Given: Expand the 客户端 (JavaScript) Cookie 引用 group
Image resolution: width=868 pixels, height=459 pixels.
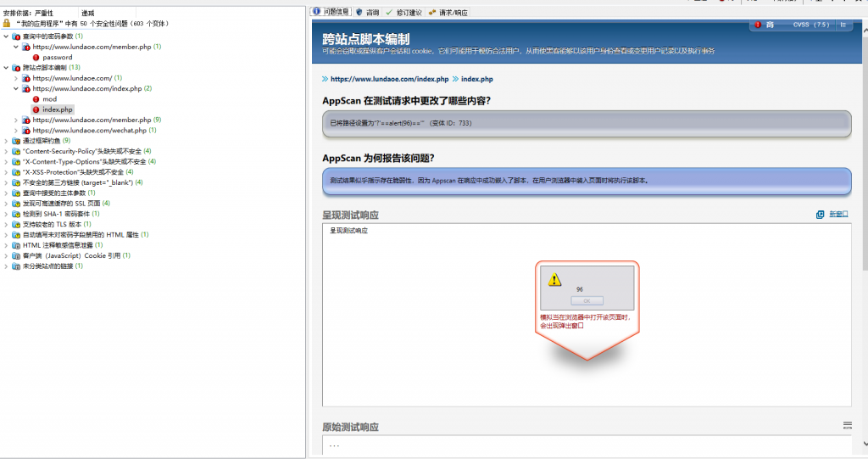Looking at the screenshot, I should (x=6, y=255).
